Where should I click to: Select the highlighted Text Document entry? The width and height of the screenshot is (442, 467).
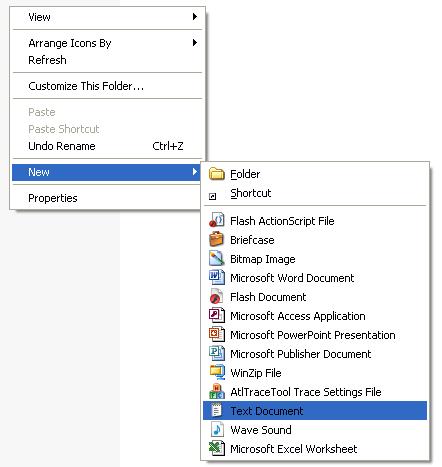315,411
